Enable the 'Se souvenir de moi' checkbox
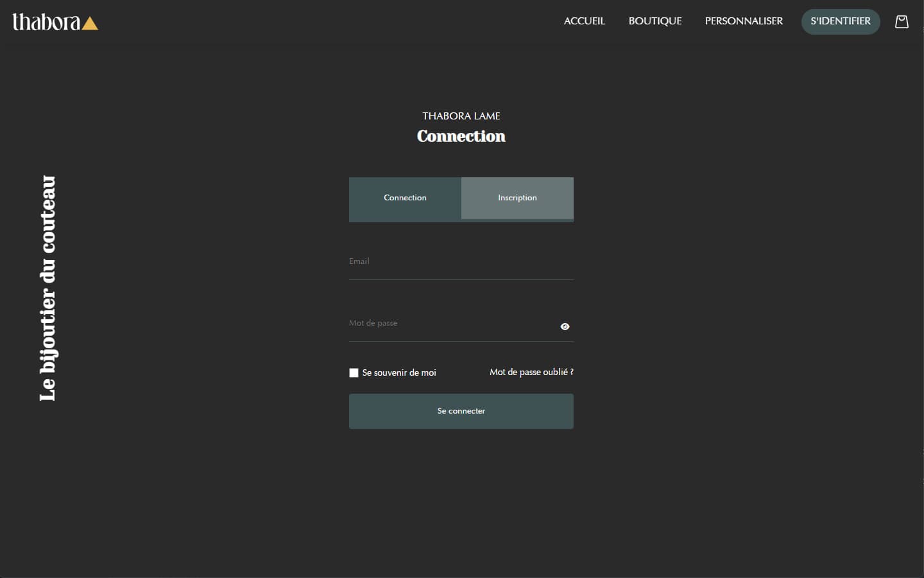This screenshot has width=924, height=578. pyautogui.click(x=354, y=372)
